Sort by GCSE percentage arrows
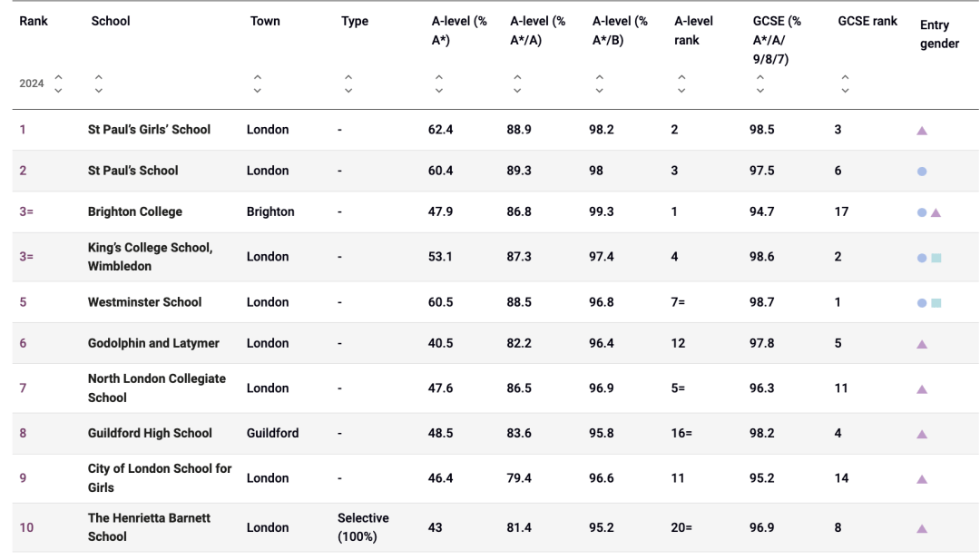This screenshot has height=560, width=980. click(x=760, y=84)
